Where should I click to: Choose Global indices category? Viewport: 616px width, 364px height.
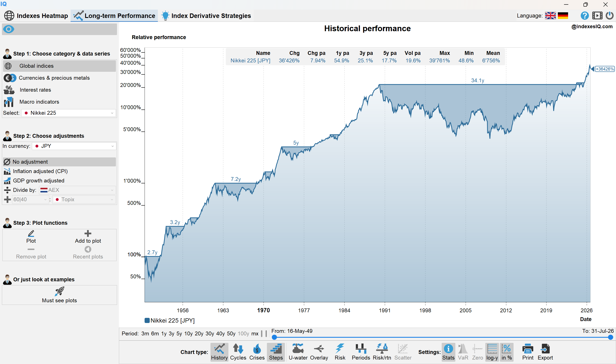[x=59, y=66]
